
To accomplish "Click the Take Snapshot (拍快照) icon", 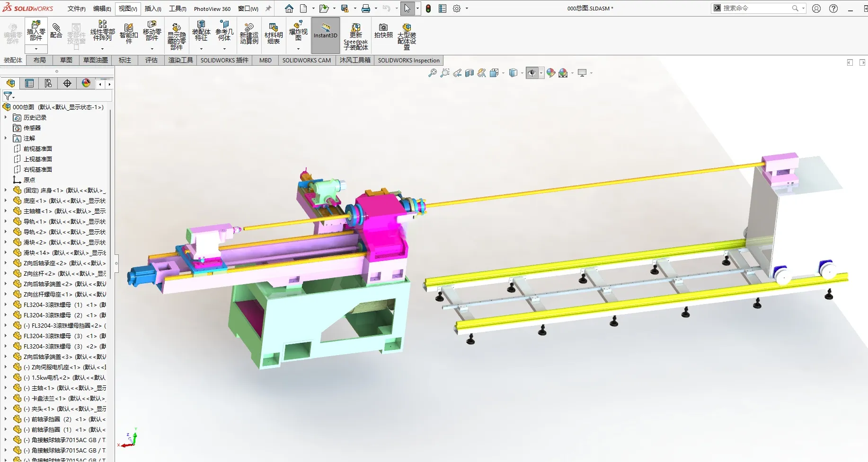I will point(383,31).
